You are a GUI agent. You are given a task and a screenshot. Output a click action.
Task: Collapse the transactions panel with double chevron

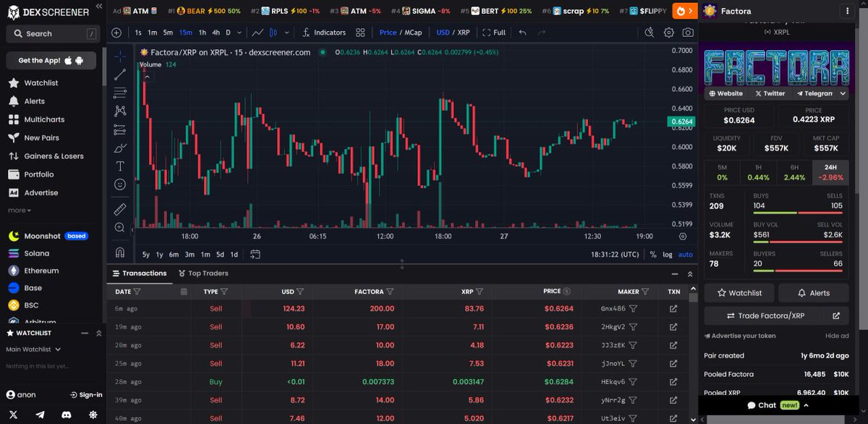pyautogui.click(x=690, y=274)
